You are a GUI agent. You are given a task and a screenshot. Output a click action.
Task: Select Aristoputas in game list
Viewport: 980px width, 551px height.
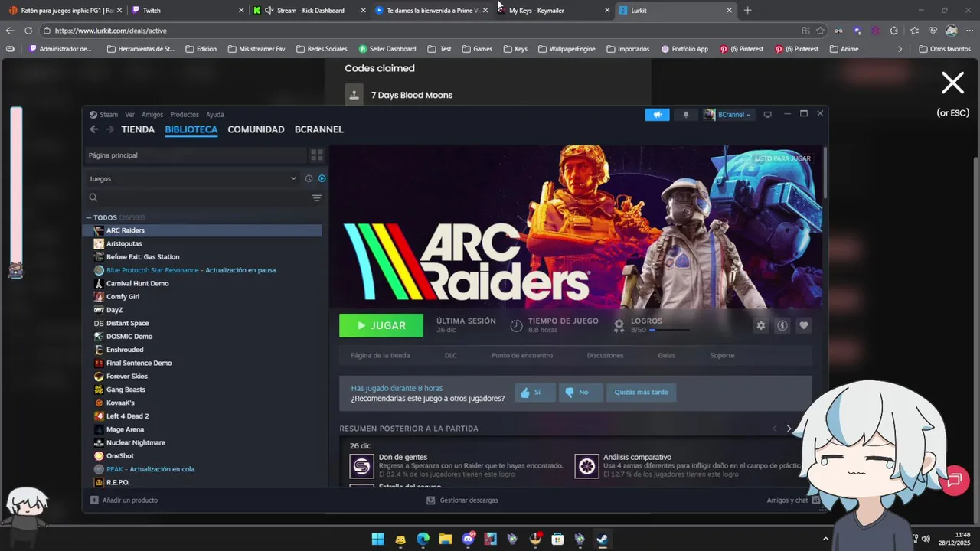124,243
